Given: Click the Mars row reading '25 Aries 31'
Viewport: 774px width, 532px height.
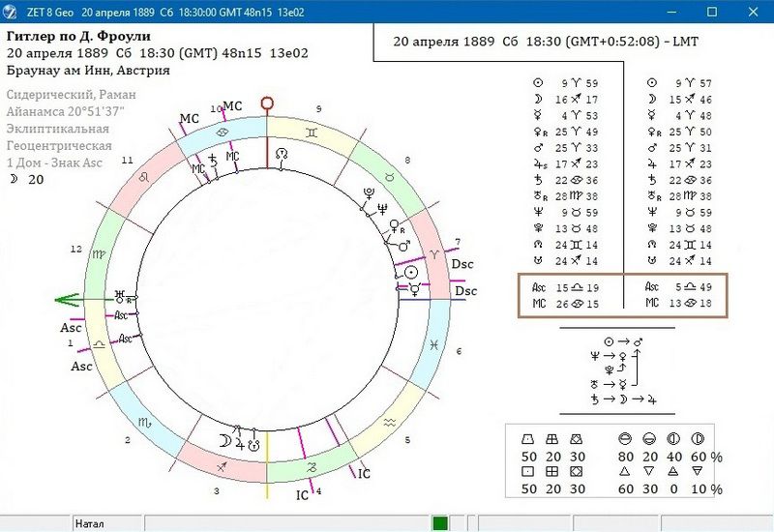Looking at the screenshot, I should tap(679, 148).
